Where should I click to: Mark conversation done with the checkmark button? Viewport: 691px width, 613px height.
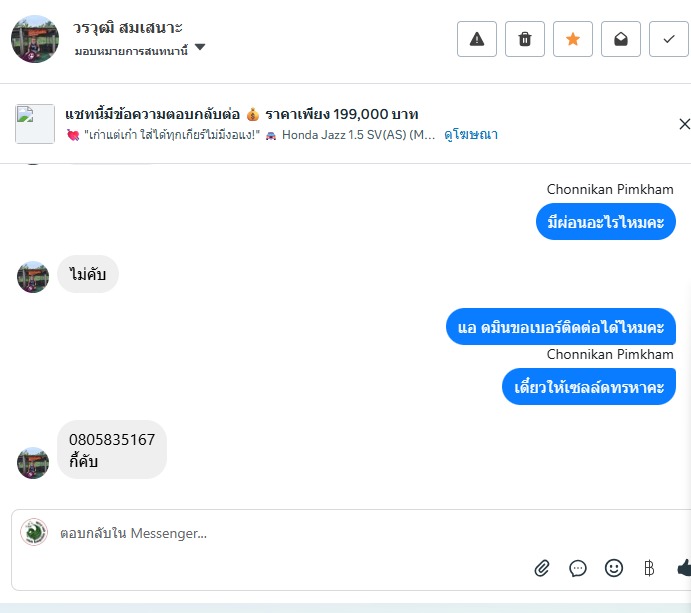[x=669, y=39]
